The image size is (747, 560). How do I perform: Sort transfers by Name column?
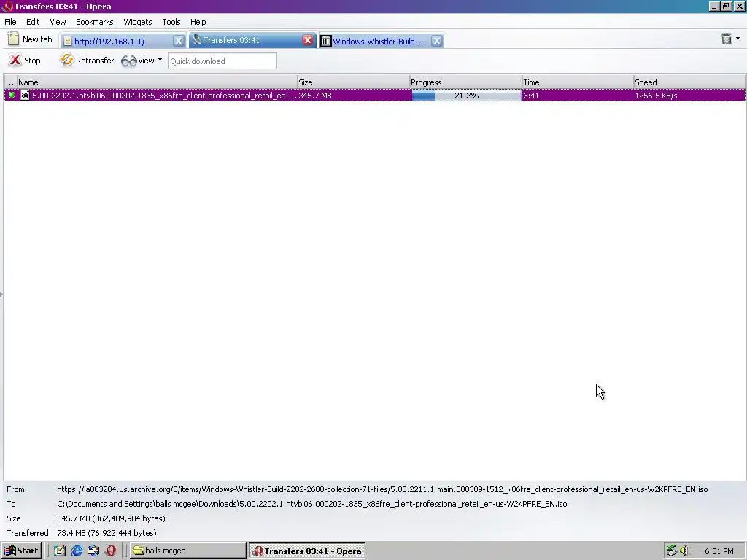158,82
